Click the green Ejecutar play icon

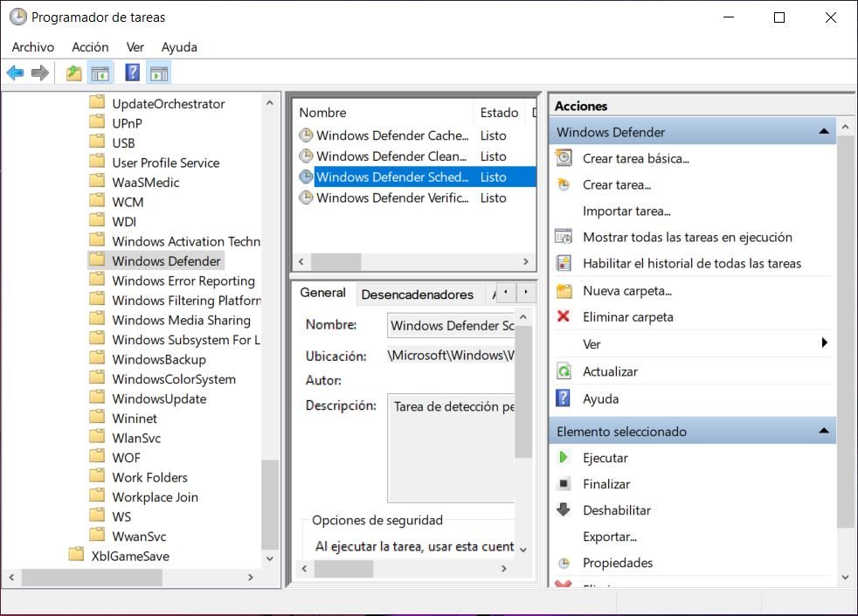[564, 458]
